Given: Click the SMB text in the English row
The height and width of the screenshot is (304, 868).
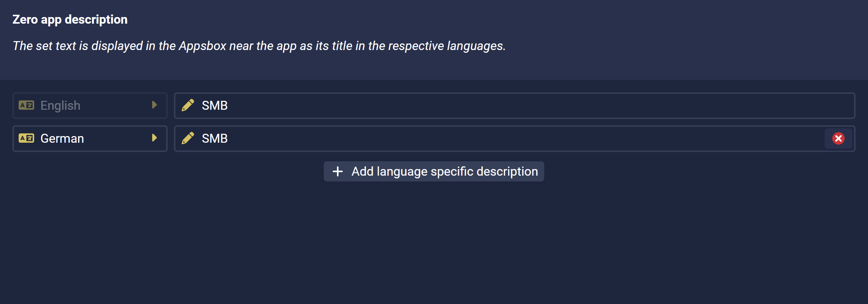Looking at the screenshot, I should [x=215, y=105].
